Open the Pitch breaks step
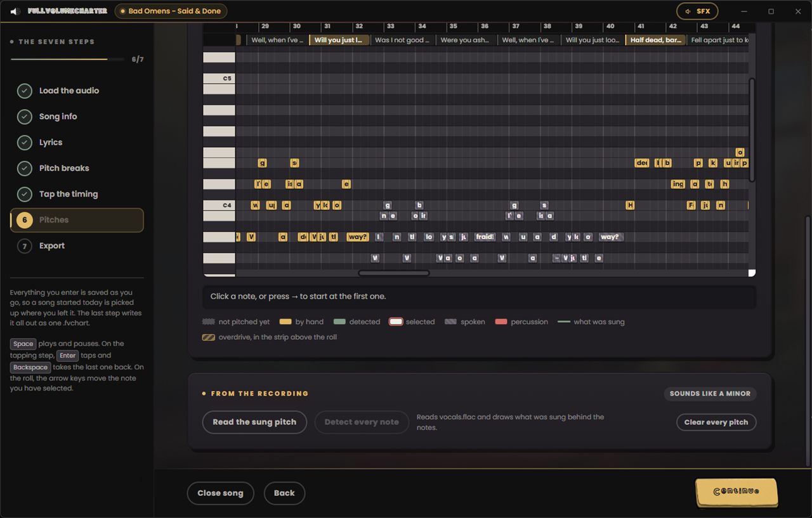This screenshot has width=812, height=518. coord(77,168)
